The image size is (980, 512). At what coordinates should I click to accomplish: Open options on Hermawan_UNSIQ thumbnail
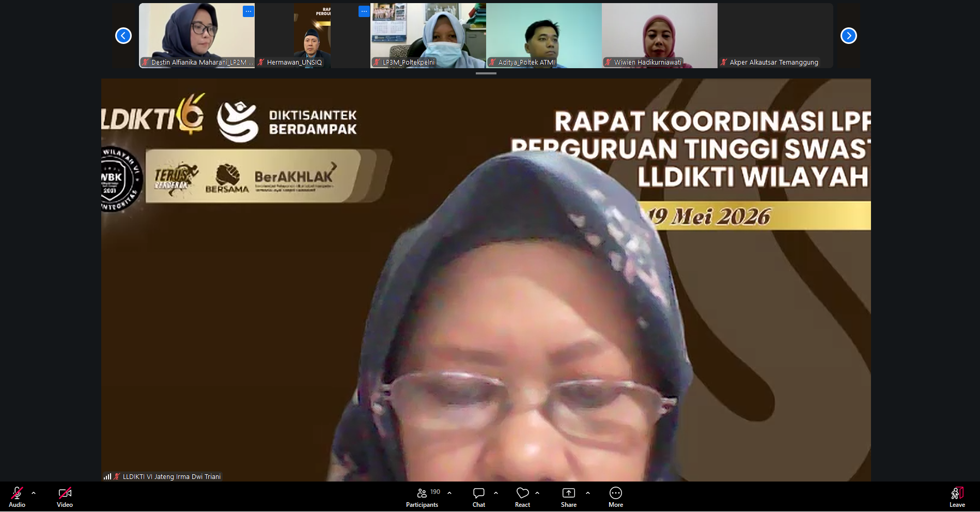pos(364,11)
